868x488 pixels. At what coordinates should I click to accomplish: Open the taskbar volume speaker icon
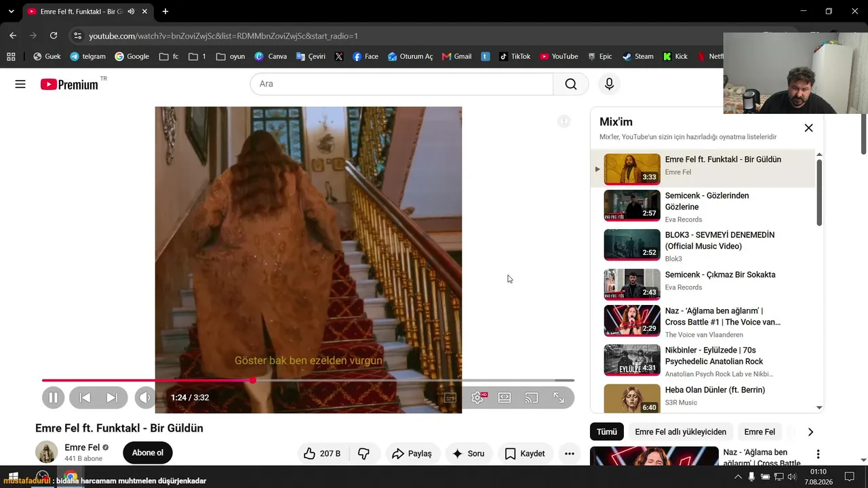[791, 476]
